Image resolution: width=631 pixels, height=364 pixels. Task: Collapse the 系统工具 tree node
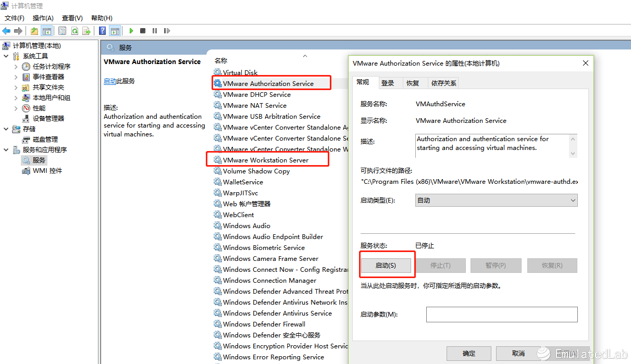tap(6, 56)
